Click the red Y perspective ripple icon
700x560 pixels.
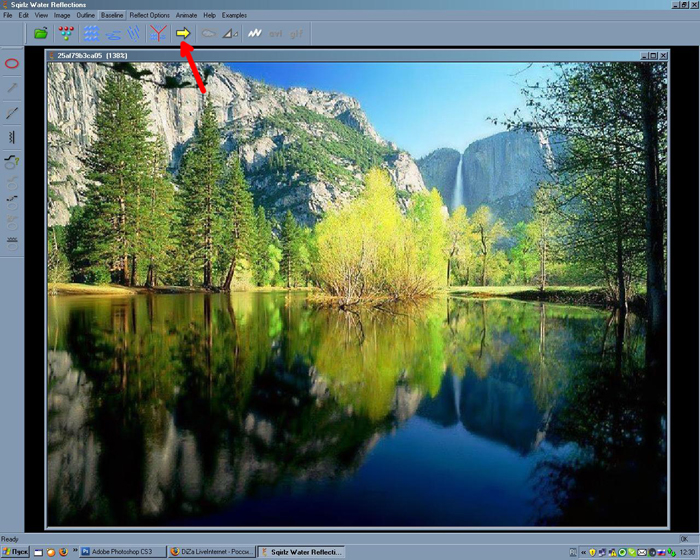(x=158, y=33)
